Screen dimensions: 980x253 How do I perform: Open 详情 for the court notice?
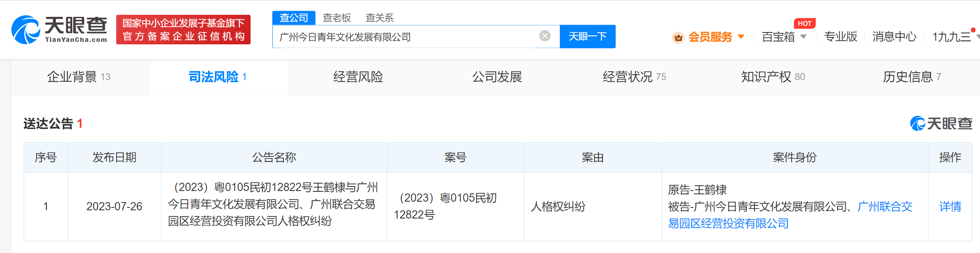point(950,207)
